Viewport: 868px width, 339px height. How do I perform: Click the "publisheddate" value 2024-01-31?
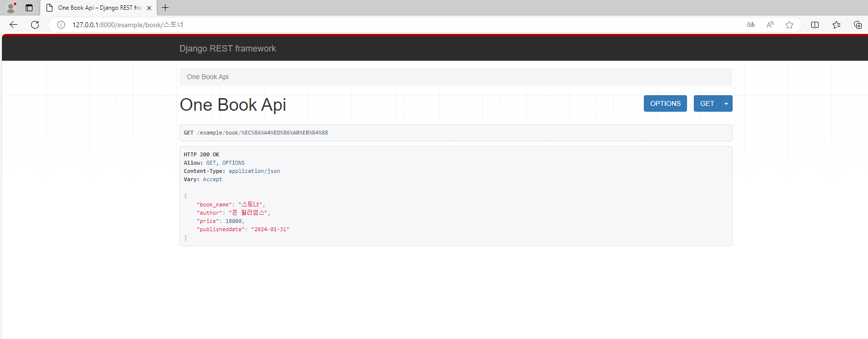(x=270, y=229)
